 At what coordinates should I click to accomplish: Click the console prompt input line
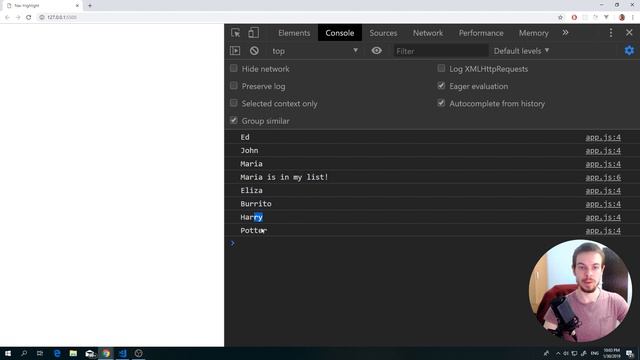432,244
